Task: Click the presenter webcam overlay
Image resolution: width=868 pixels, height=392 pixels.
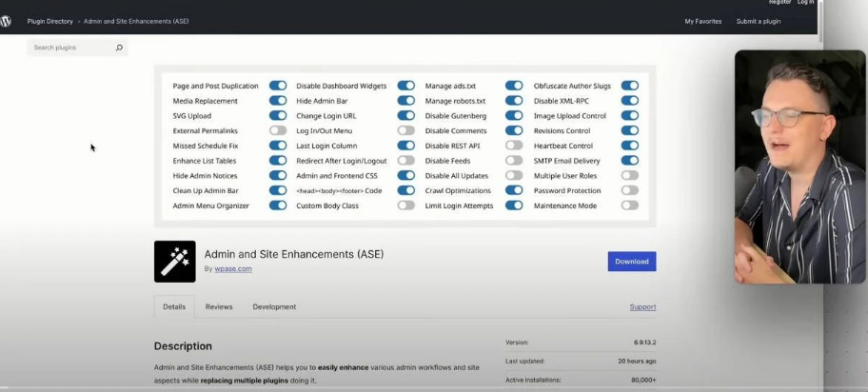Action: tap(799, 167)
